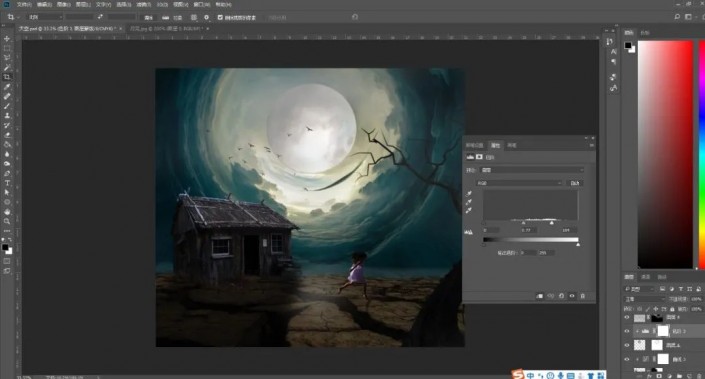Hide the topmost layer with black mask
Screen dimensions: 705x379
pos(627,317)
